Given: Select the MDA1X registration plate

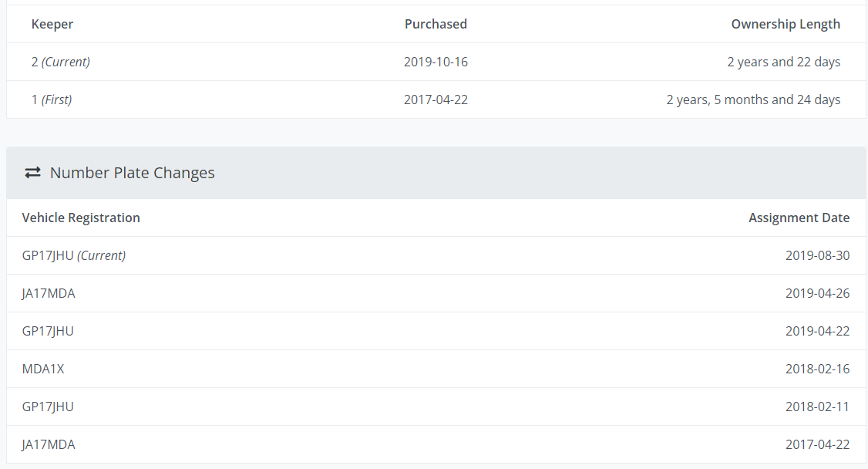Looking at the screenshot, I should pyautogui.click(x=43, y=369).
